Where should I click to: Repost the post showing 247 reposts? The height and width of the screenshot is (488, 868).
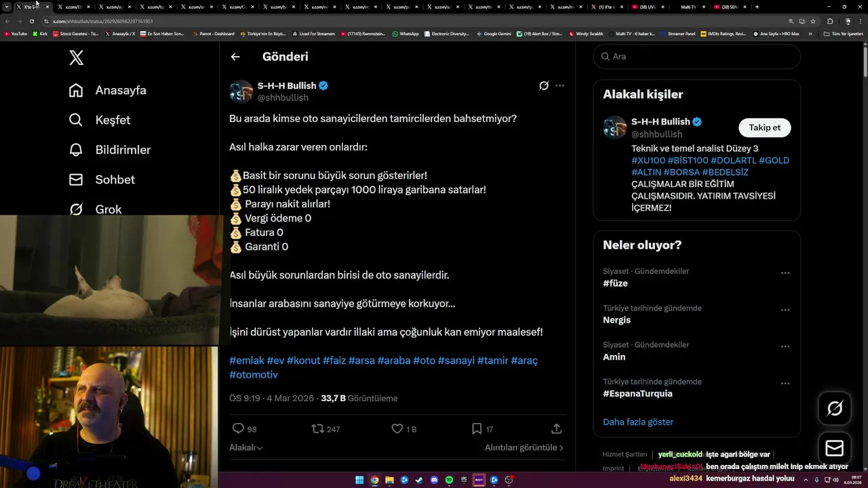coord(325,429)
